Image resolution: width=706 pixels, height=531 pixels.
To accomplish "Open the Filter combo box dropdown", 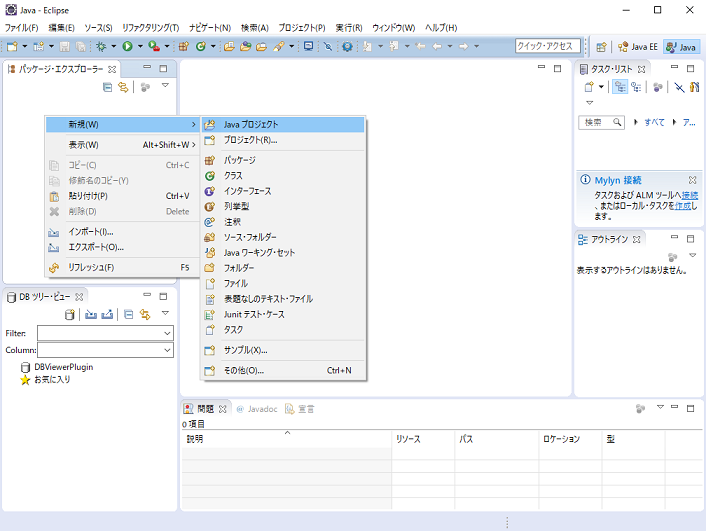I will coord(167,333).
